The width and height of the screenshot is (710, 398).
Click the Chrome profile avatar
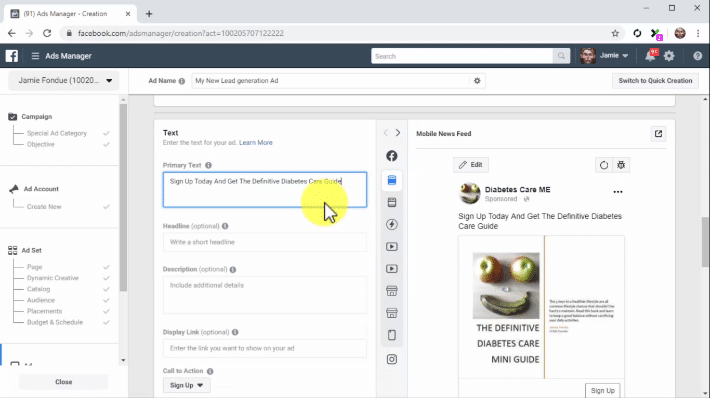[x=680, y=33]
